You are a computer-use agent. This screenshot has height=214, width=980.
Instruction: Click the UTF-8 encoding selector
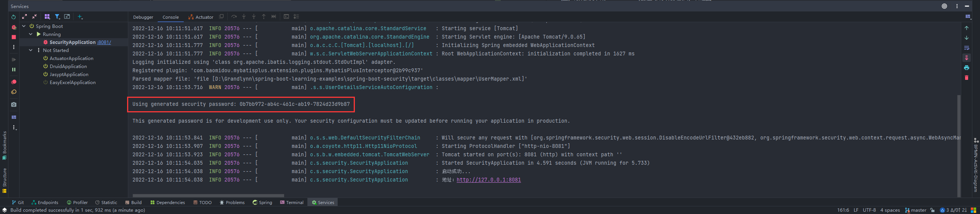coord(869,210)
